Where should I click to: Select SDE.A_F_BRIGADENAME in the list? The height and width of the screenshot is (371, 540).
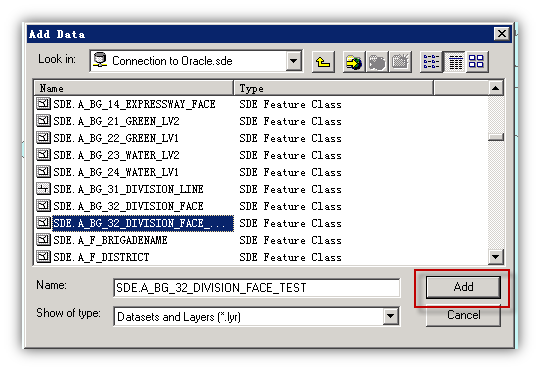(110, 240)
